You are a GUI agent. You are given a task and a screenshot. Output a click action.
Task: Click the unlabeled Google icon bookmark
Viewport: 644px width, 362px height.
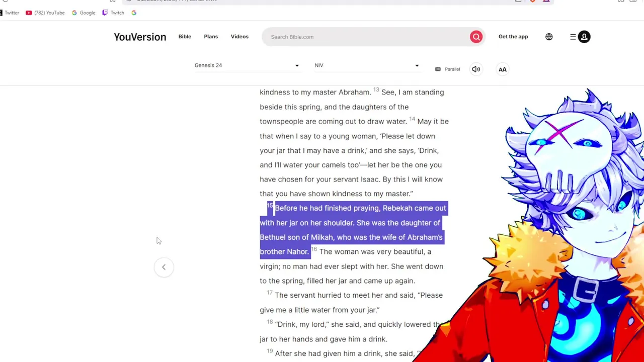click(x=134, y=13)
